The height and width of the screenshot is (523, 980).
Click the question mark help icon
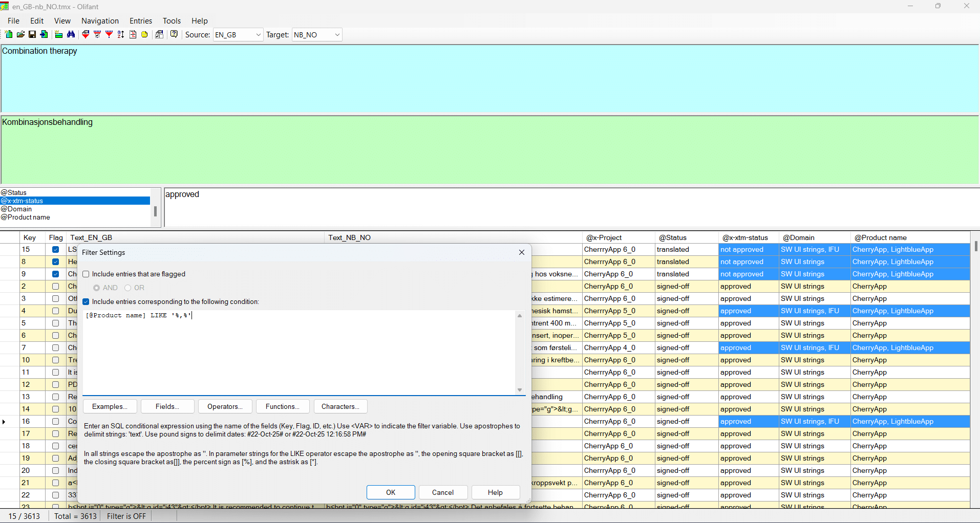pos(174,34)
